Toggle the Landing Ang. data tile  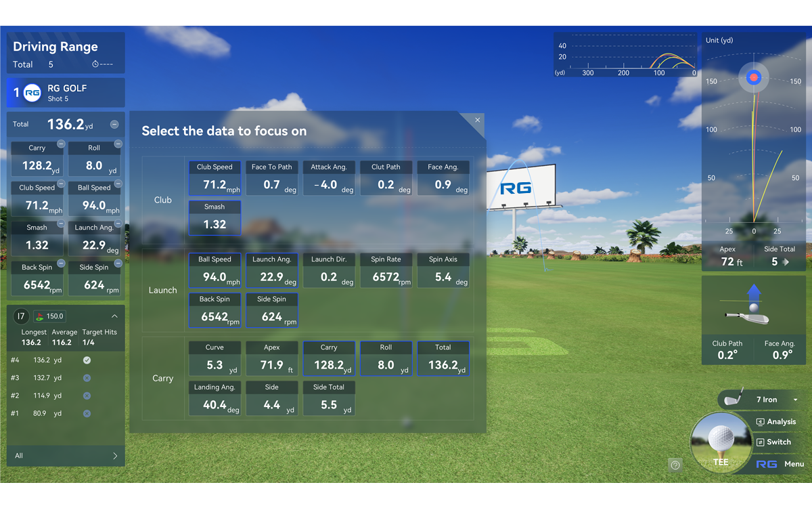(x=215, y=398)
